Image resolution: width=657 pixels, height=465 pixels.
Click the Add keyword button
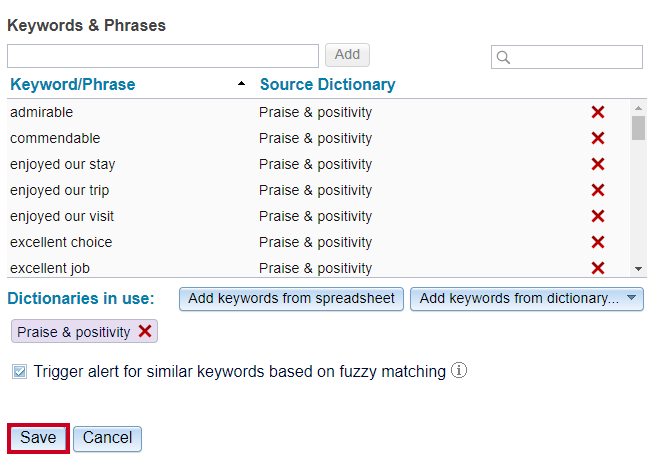coord(347,55)
